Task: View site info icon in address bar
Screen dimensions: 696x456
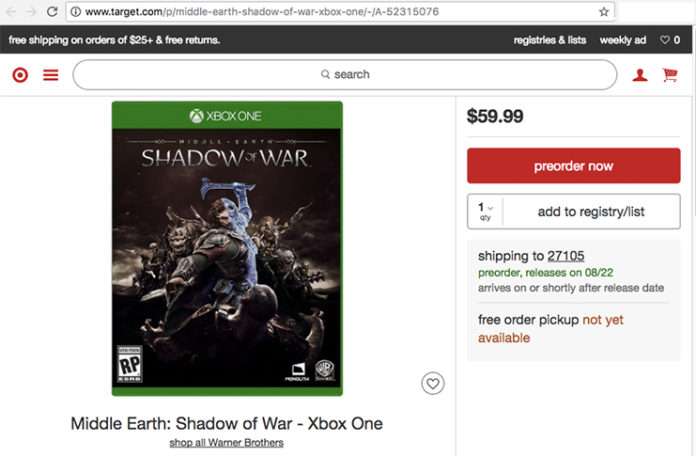Action: coord(75,12)
